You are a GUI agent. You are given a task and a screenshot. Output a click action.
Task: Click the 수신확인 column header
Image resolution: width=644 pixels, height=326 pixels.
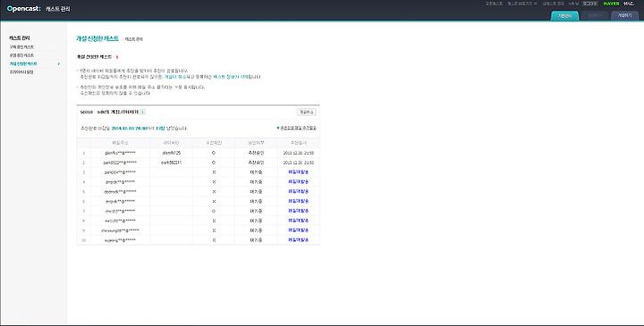[x=214, y=143]
